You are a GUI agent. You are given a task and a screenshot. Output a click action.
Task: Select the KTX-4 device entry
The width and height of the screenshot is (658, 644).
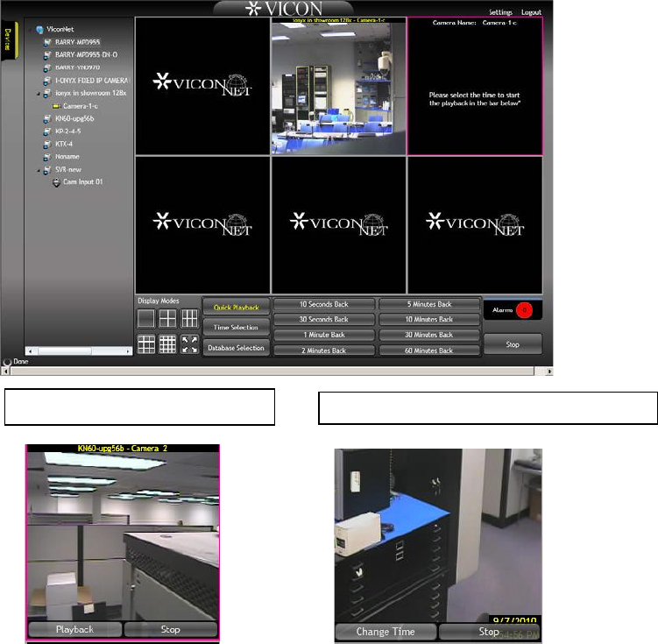click(64, 145)
